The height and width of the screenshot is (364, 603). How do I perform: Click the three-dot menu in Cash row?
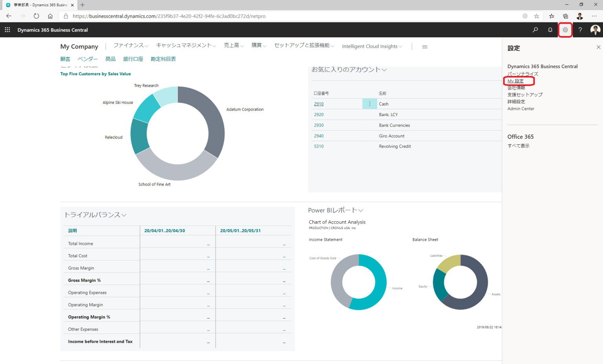pos(369,104)
